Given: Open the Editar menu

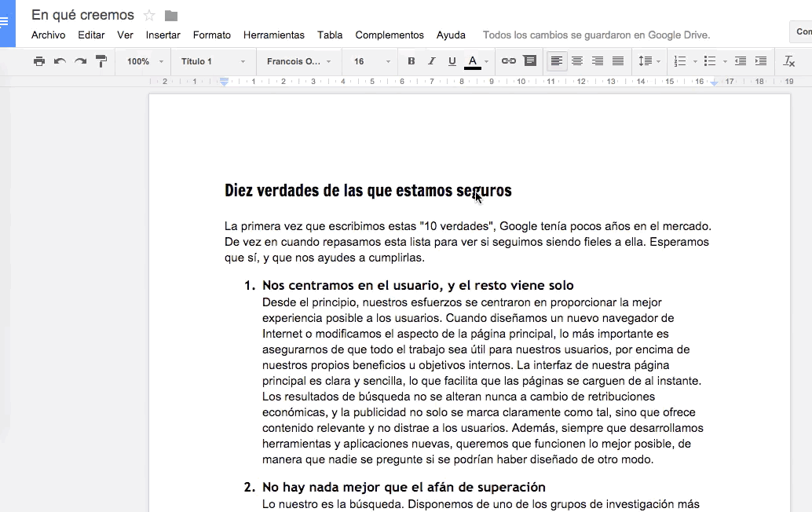Looking at the screenshot, I should click(91, 35).
